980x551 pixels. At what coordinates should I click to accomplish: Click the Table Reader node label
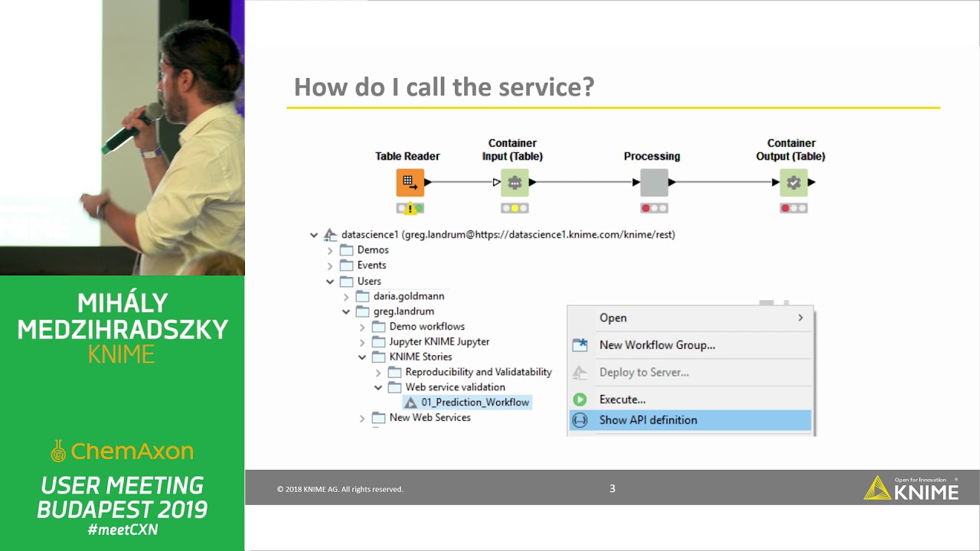click(x=407, y=156)
